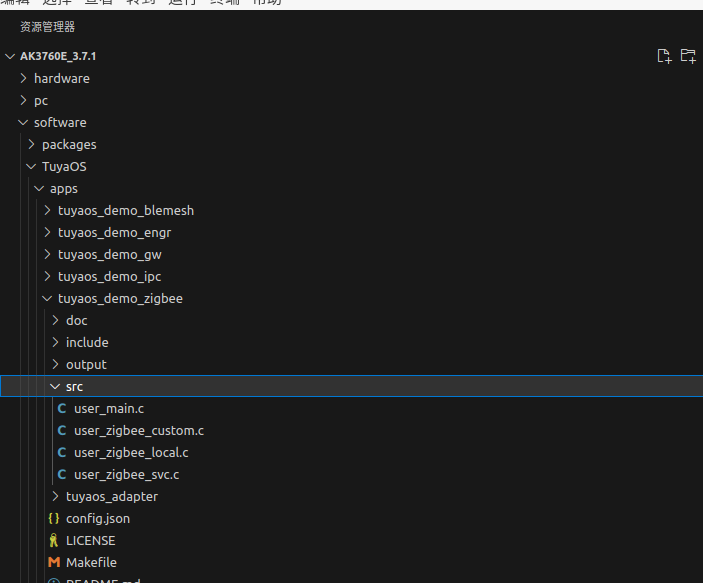703x583 pixels.
Task: Select tuyaos_demo_zigbee folder name
Action: tap(120, 299)
